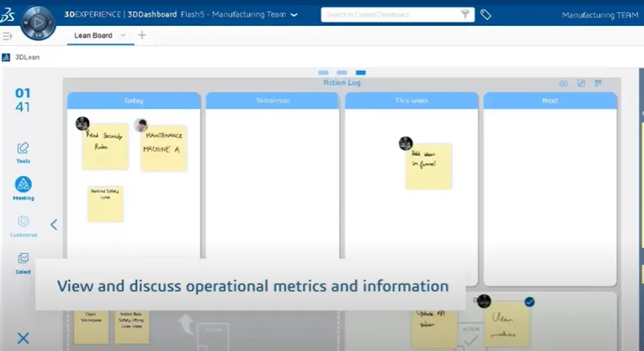Click the board layout icon in Action Log header
The image size is (644, 351).
point(598,83)
